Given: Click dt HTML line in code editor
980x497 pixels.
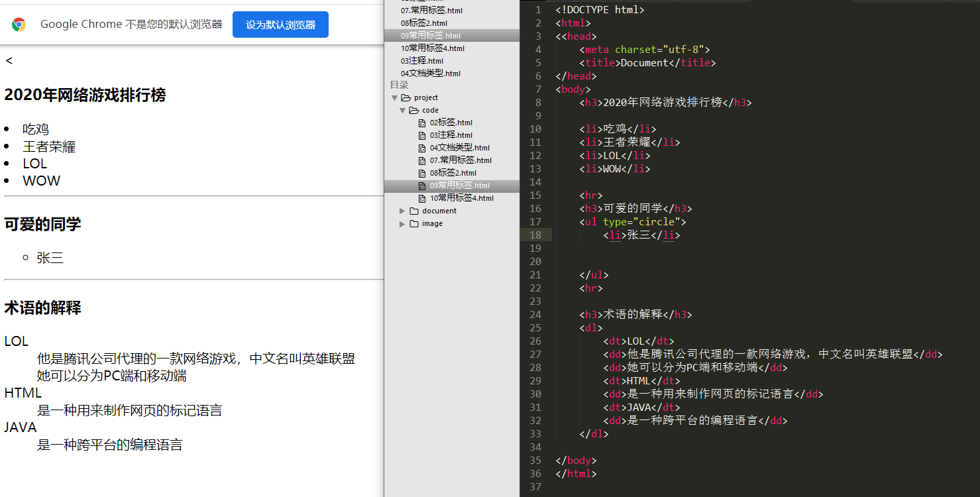Looking at the screenshot, I should [x=641, y=381].
